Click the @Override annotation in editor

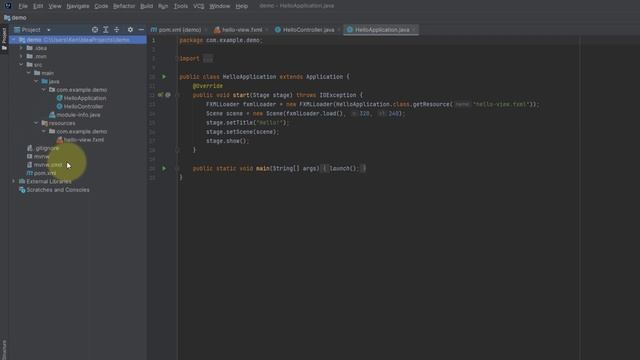(208, 86)
